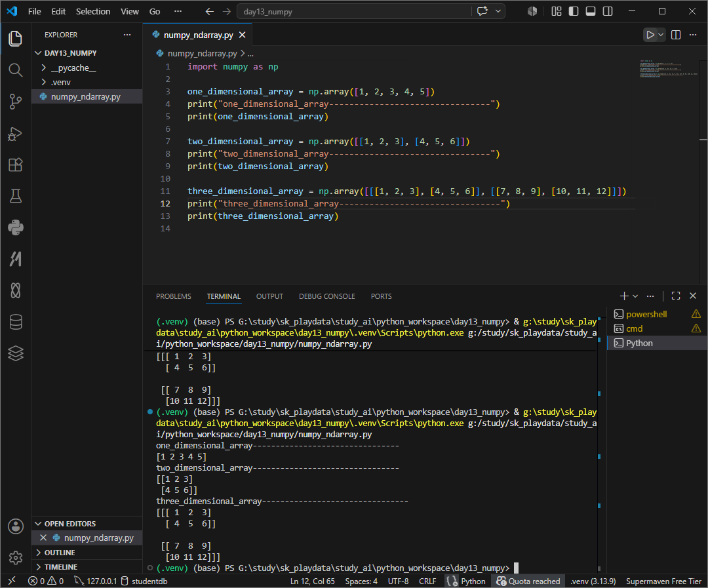The image size is (708, 588).
Task: Open the Selection menu
Action: pos(93,11)
